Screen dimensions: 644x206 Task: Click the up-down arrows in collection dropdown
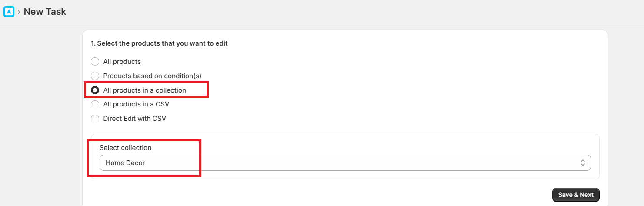coord(583,163)
